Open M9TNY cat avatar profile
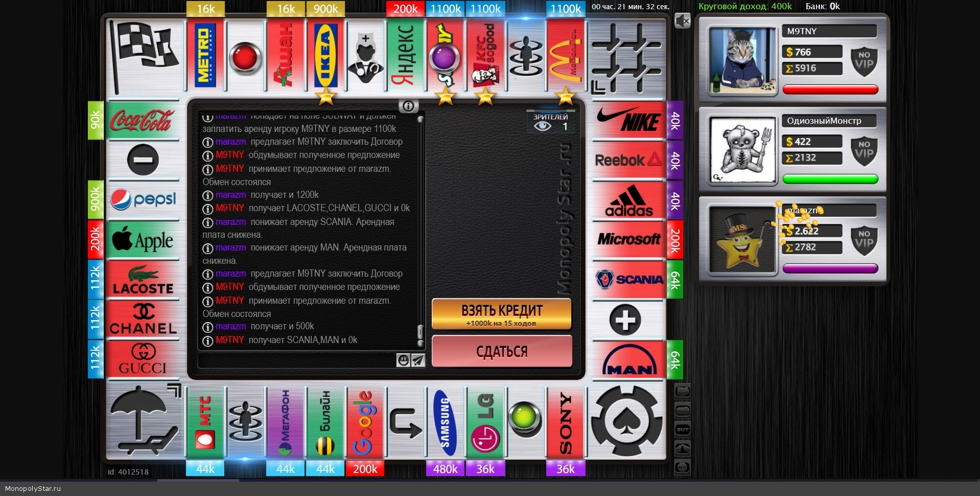980x496 pixels. tap(742, 60)
